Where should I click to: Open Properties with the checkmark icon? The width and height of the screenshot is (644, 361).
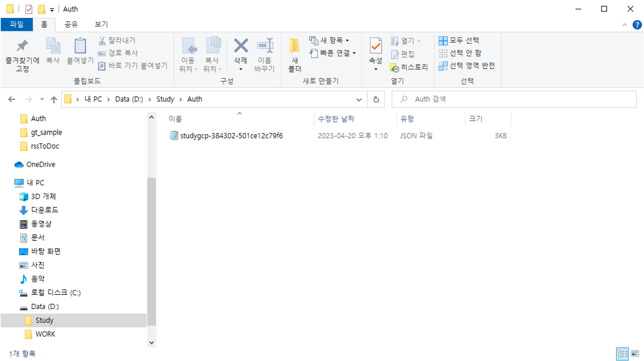(375, 46)
